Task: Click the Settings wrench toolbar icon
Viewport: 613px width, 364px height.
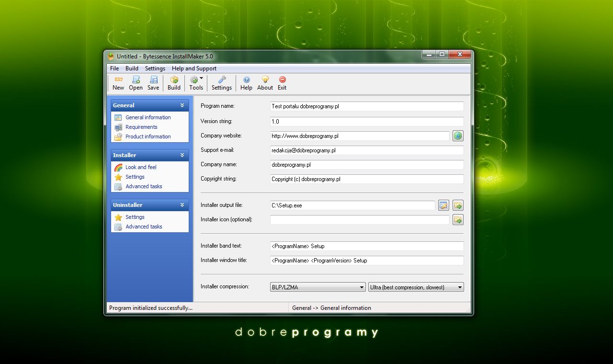Action: click(x=222, y=80)
